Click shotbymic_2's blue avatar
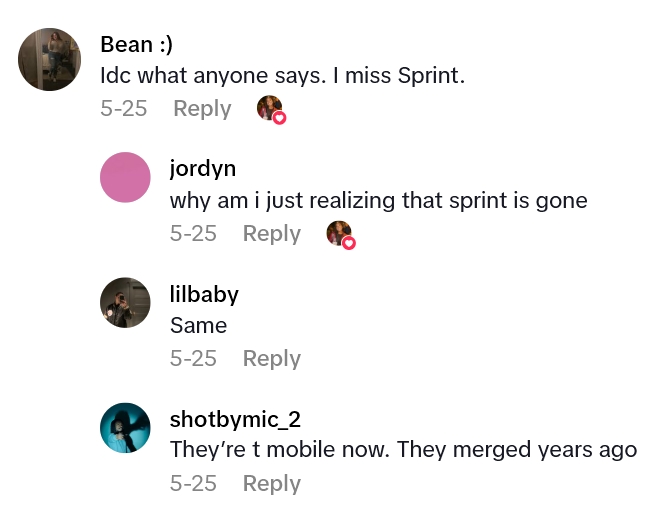 (126, 427)
